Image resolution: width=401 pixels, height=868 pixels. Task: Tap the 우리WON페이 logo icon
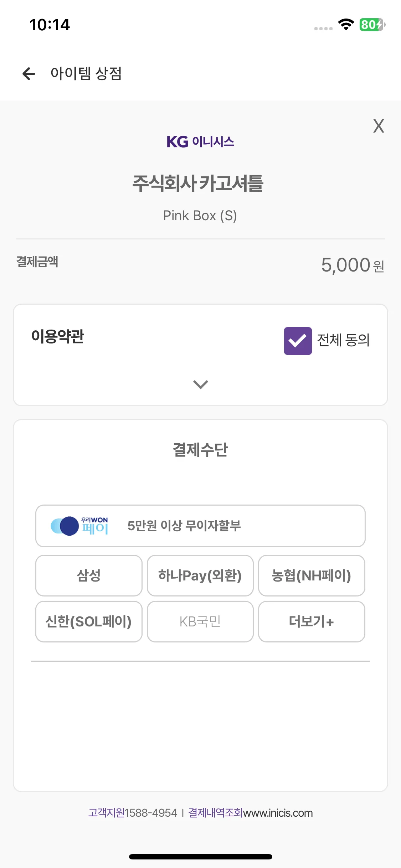tap(79, 526)
